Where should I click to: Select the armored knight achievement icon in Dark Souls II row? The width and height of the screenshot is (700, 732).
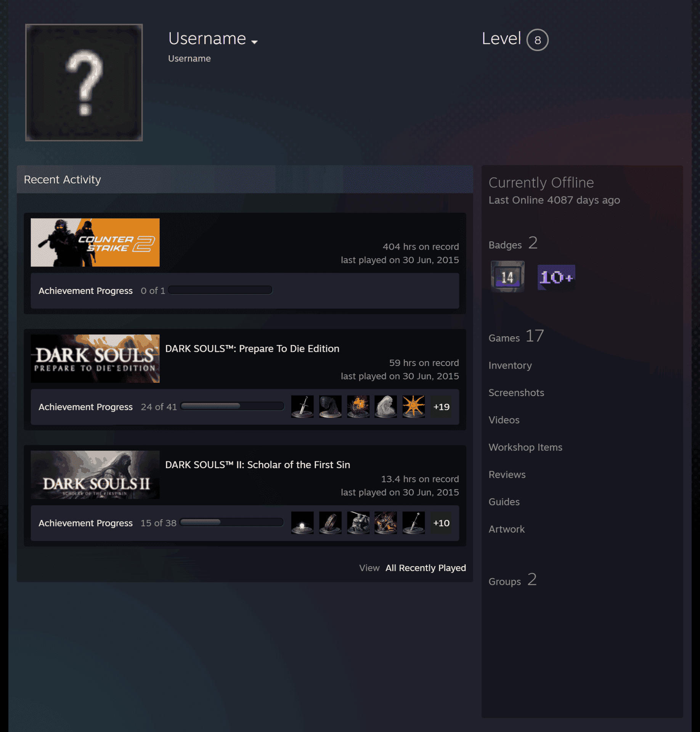[x=358, y=523]
